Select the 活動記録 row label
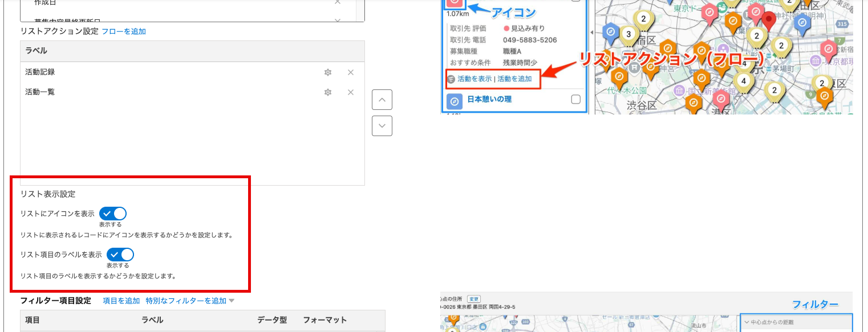The height and width of the screenshot is (332, 868). (40, 72)
